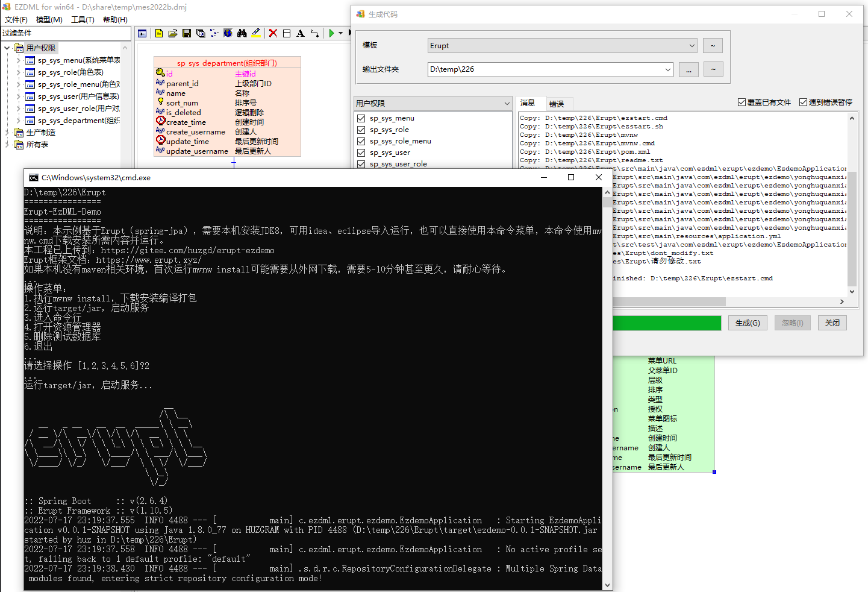The width and height of the screenshot is (868, 592).
Task: Click the letter A text tool icon
Action: (301, 33)
